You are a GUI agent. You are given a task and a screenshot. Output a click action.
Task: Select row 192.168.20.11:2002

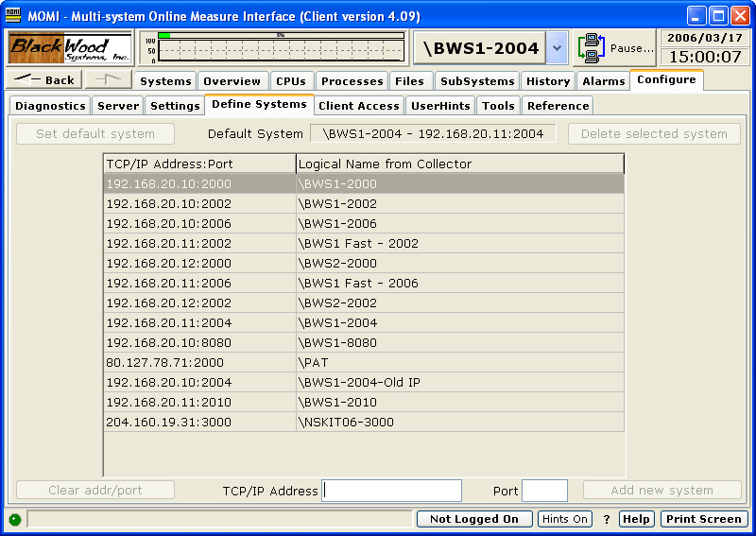point(364,243)
